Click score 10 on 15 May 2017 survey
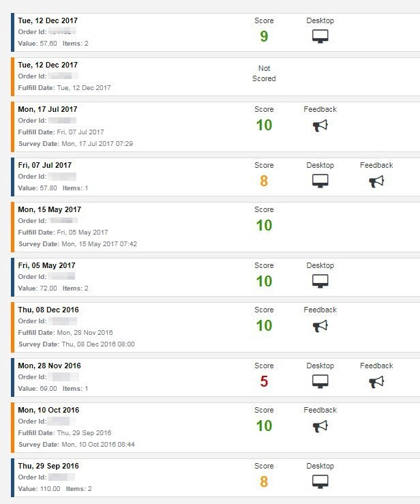The width and height of the screenshot is (420, 504). click(264, 226)
